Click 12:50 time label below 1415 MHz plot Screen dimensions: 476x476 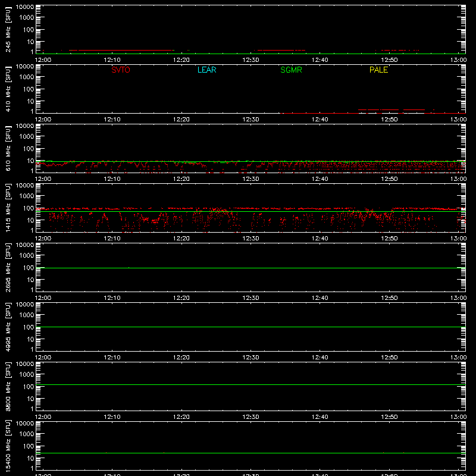tap(389, 239)
